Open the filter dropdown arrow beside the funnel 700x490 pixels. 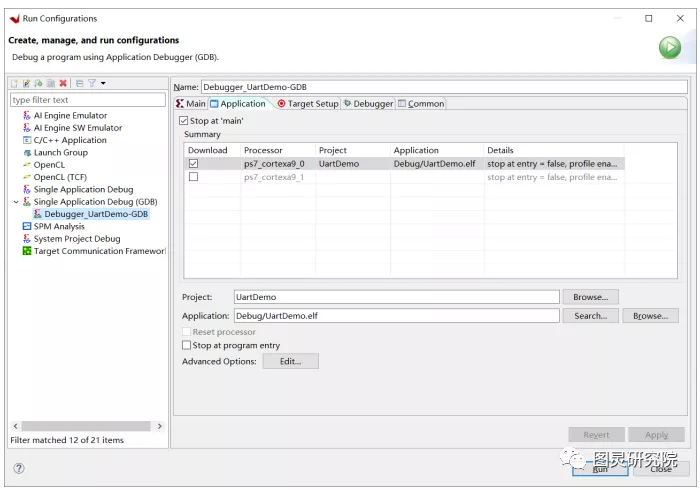pos(103,83)
